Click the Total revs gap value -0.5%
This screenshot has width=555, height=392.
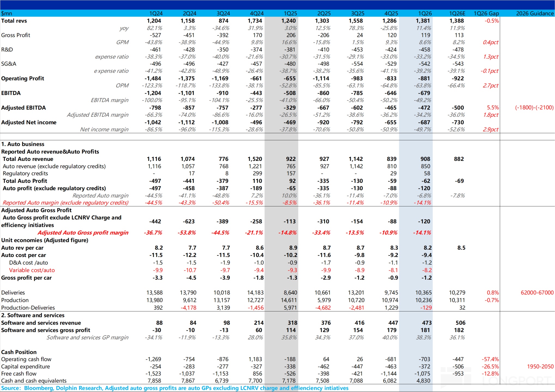point(492,21)
